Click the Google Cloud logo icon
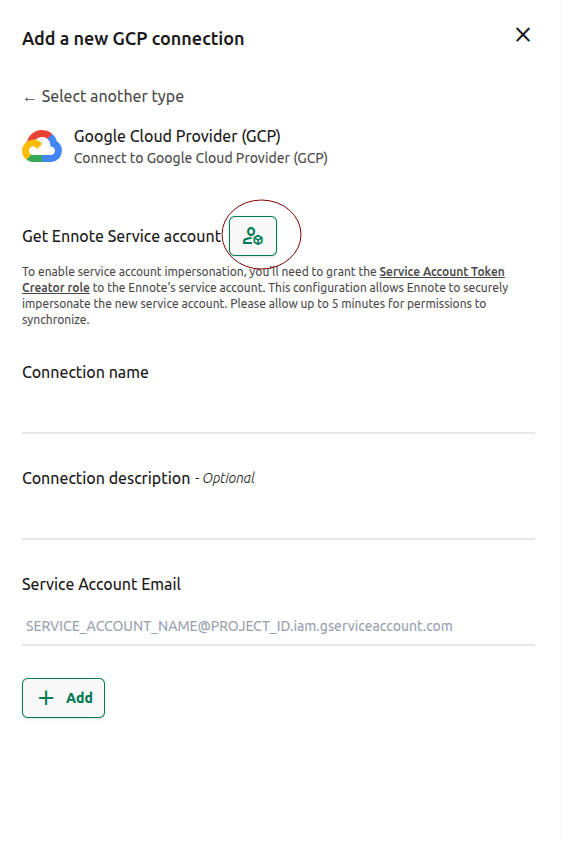 42,146
